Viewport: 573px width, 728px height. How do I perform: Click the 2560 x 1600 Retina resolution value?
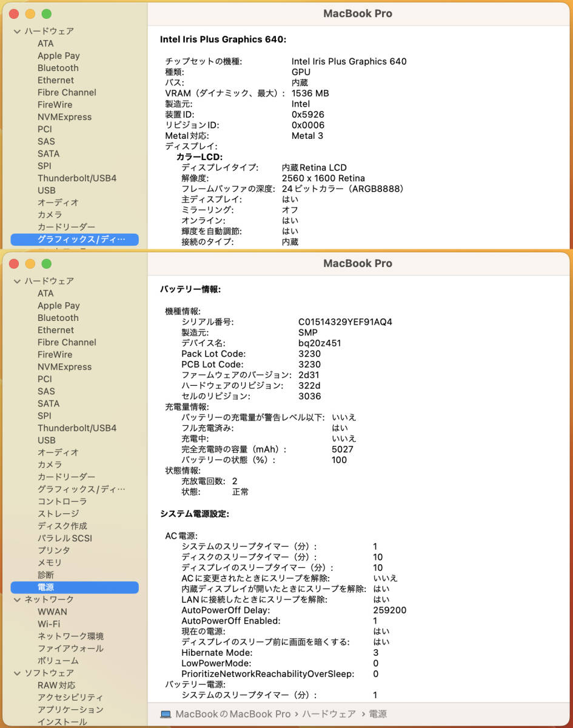click(x=323, y=178)
